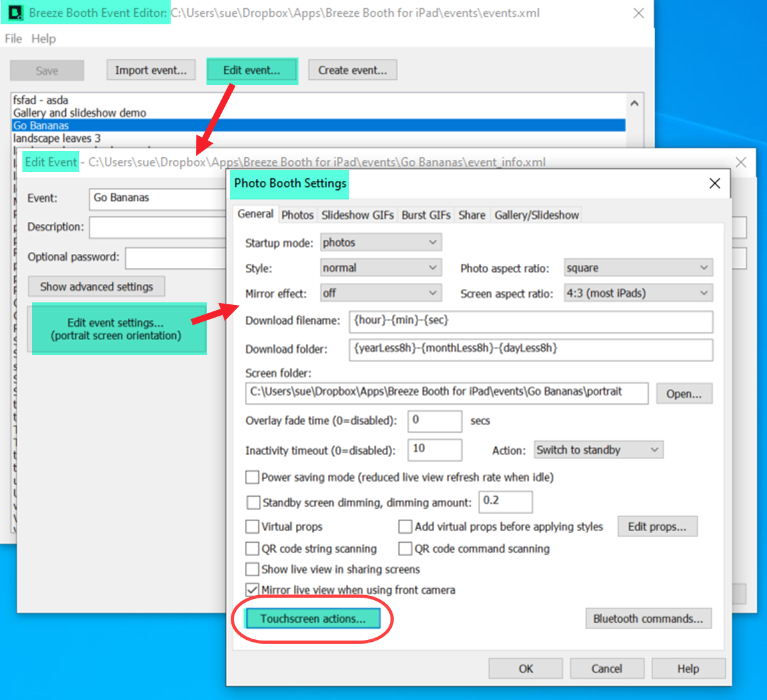Open the Style dropdown
The width and height of the screenshot is (767, 700).
381,268
